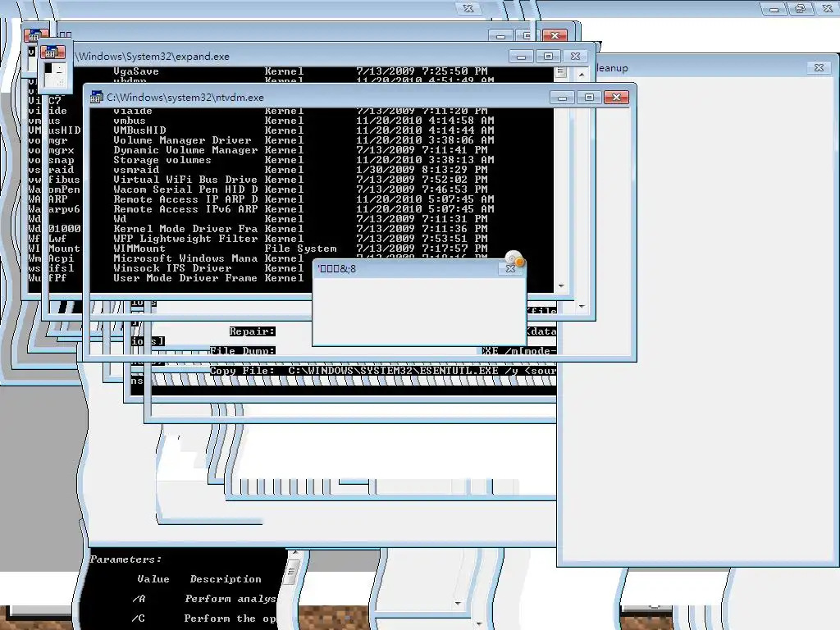Maximize the expand.exe window

point(548,57)
